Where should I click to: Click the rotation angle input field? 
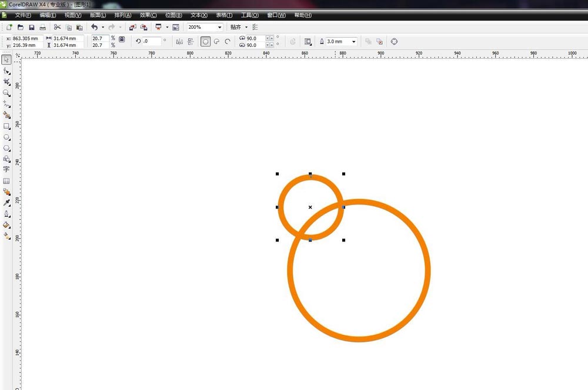pyautogui.click(x=151, y=42)
